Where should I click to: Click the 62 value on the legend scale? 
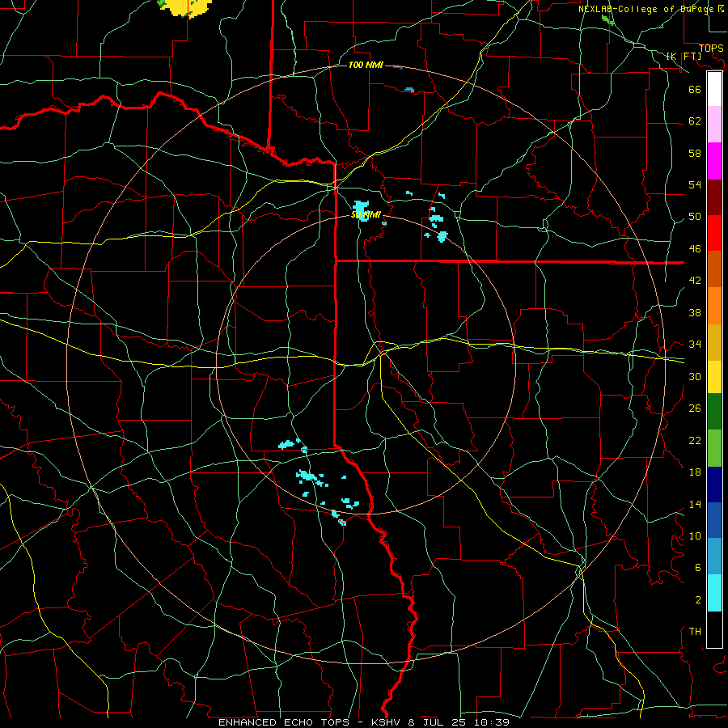tap(695, 121)
